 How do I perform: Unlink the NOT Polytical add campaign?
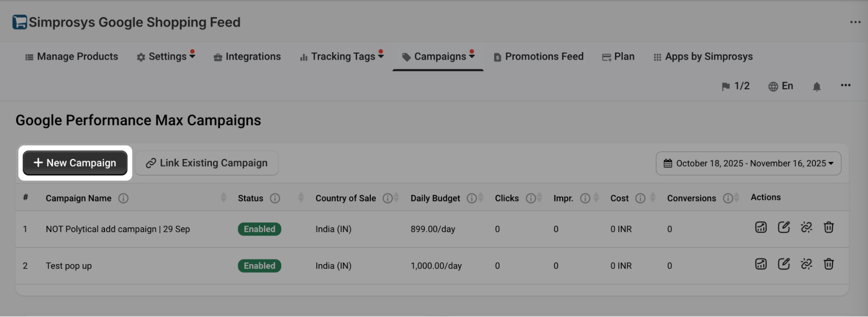[x=806, y=228]
